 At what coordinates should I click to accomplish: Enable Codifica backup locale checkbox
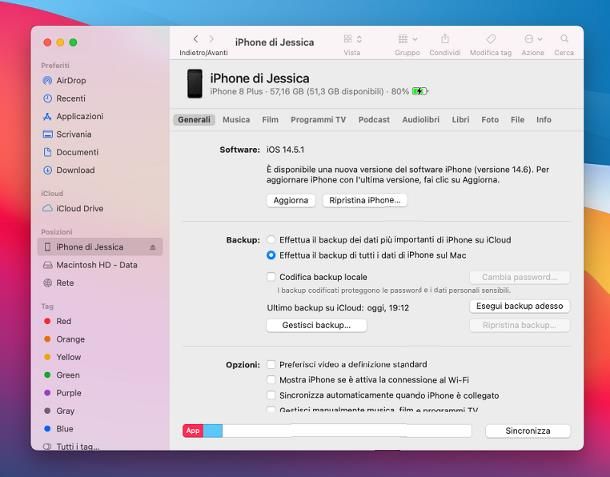click(271, 277)
